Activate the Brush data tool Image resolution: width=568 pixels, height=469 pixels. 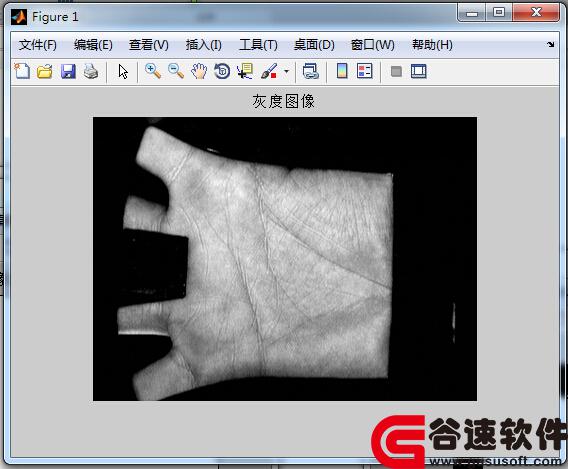coord(269,71)
